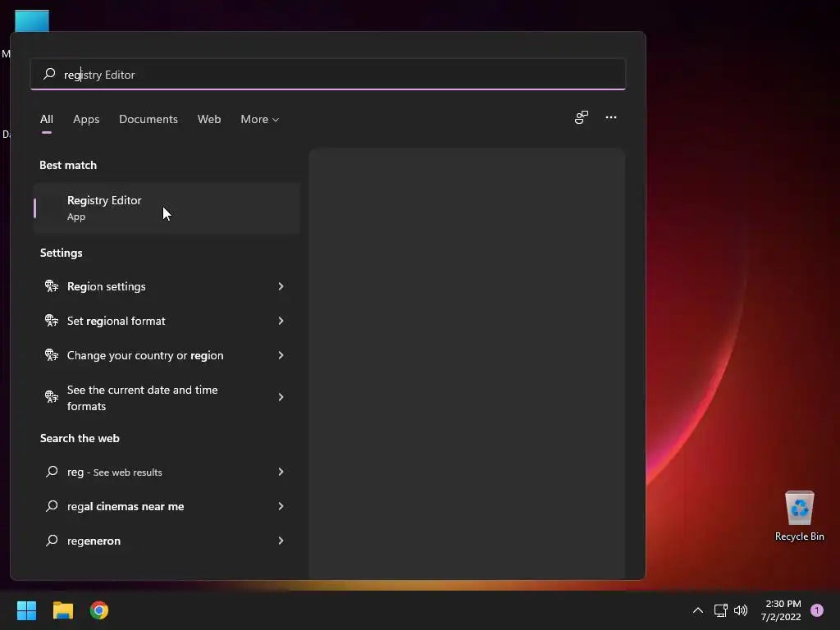Open the Registry Editor best match
The image size is (840, 630).
pyautogui.click(x=167, y=208)
